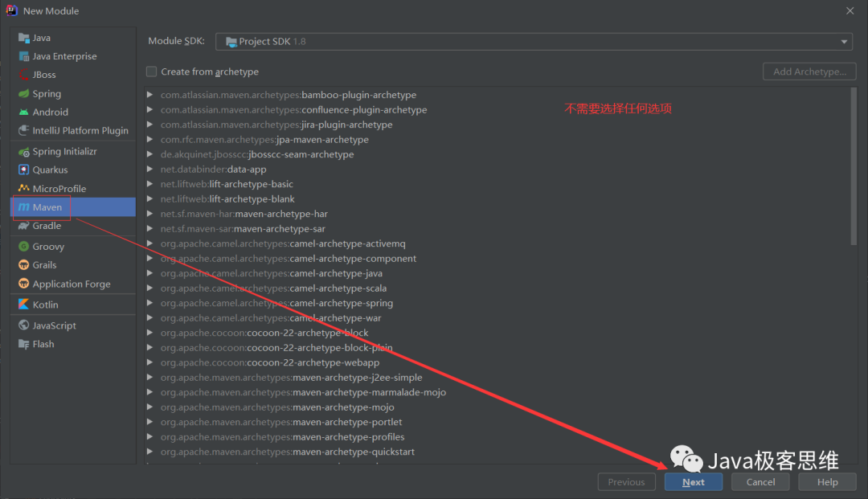Viewport: 868px width, 499px height.
Task: Click the JBoss icon in sidebar
Action: pyautogui.click(x=24, y=75)
